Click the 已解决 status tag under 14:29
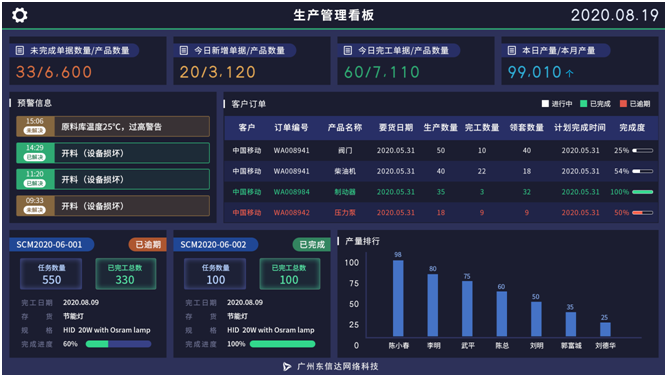Image resolution: width=667 pixels, height=377 pixels. [x=35, y=157]
